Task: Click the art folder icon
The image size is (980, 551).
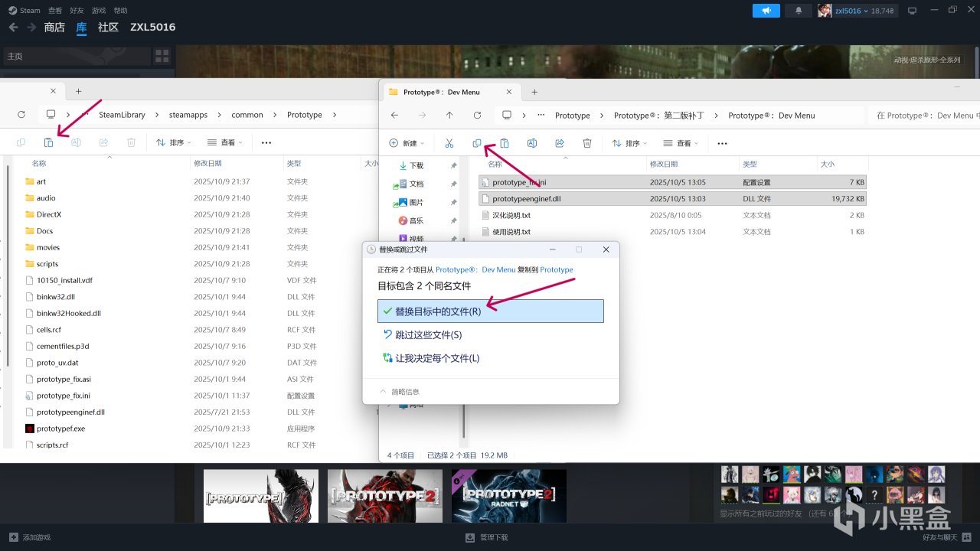Action: (x=30, y=181)
